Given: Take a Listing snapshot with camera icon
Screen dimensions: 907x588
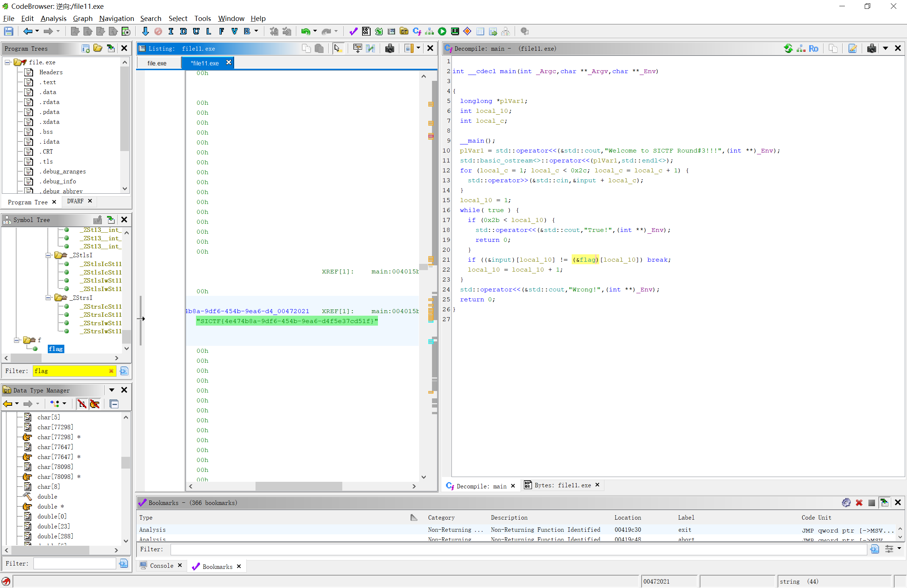Looking at the screenshot, I should click(389, 49).
